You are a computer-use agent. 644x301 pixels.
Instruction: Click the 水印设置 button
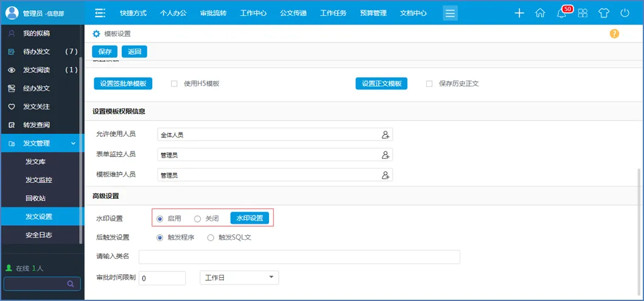249,218
